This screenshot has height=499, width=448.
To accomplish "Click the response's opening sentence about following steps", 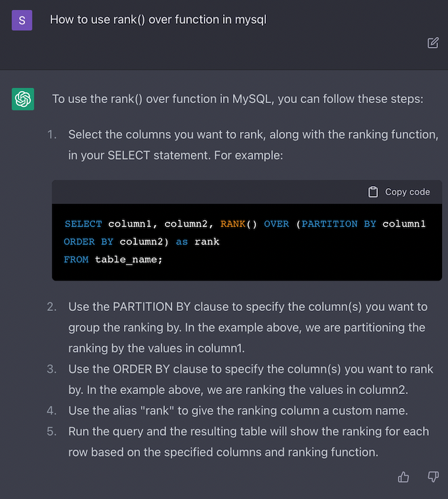I will 238,99.
